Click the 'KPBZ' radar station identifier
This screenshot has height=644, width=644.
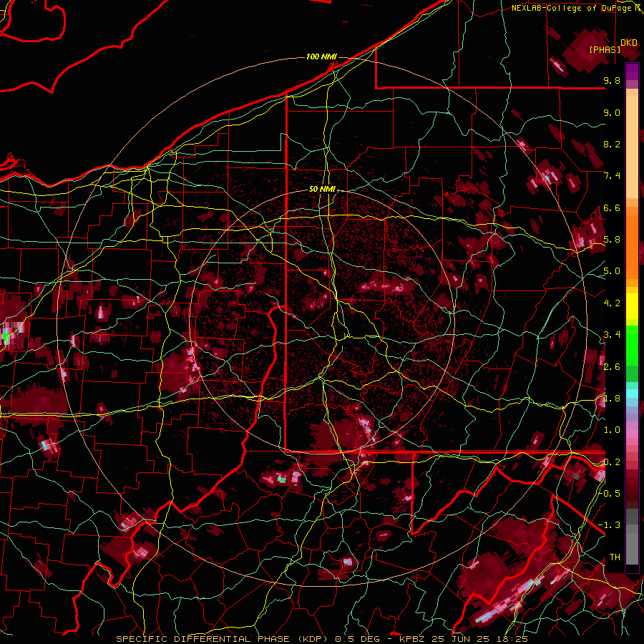pos(413,639)
